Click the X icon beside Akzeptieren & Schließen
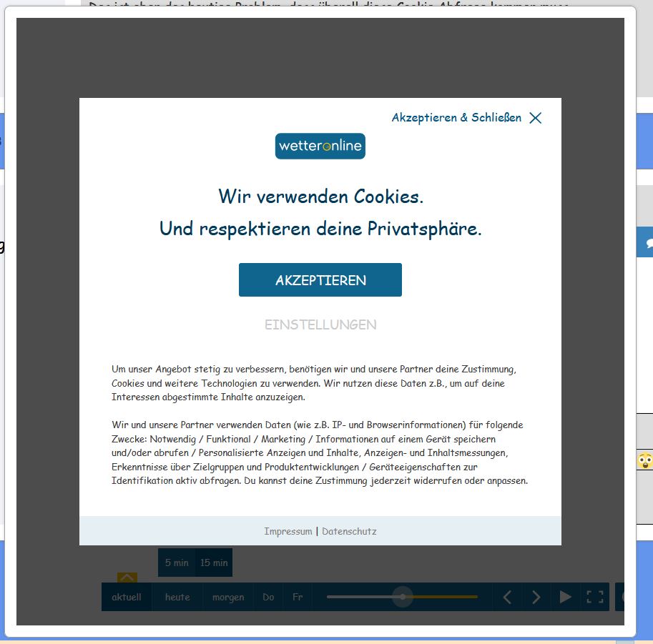653x644 pixels. (x=535, y=118)
